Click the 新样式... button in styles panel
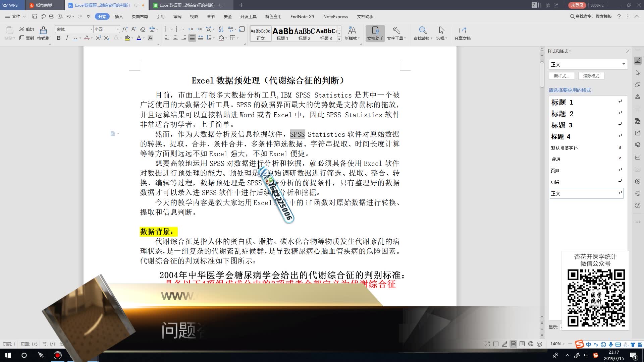Viewport: 644px width, 362px height. pos(561,76)
